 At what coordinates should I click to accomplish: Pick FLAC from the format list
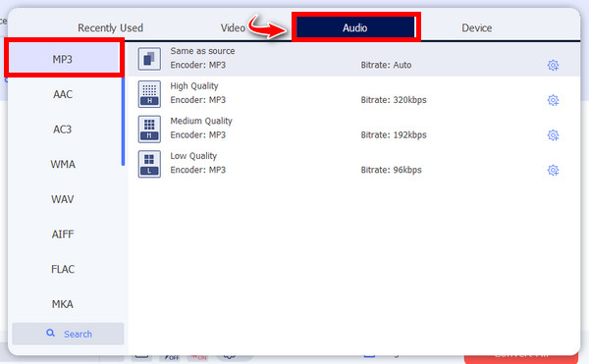coord(63,269)
